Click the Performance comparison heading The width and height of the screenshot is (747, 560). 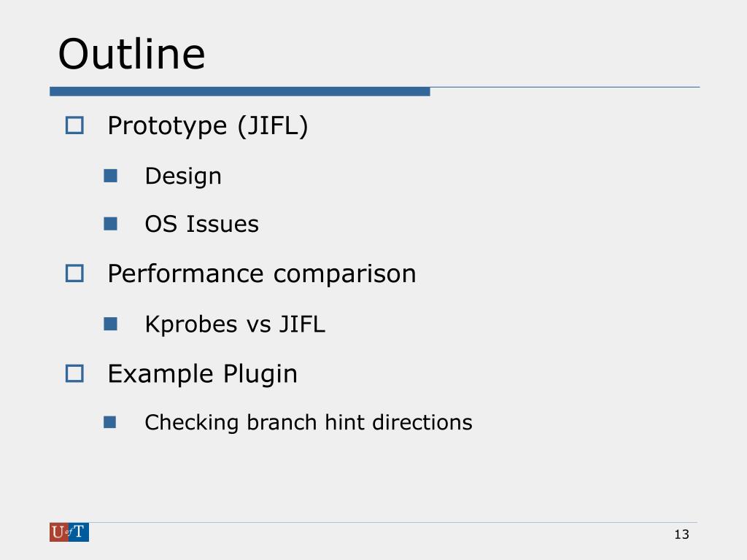click(x=262, y=274)
